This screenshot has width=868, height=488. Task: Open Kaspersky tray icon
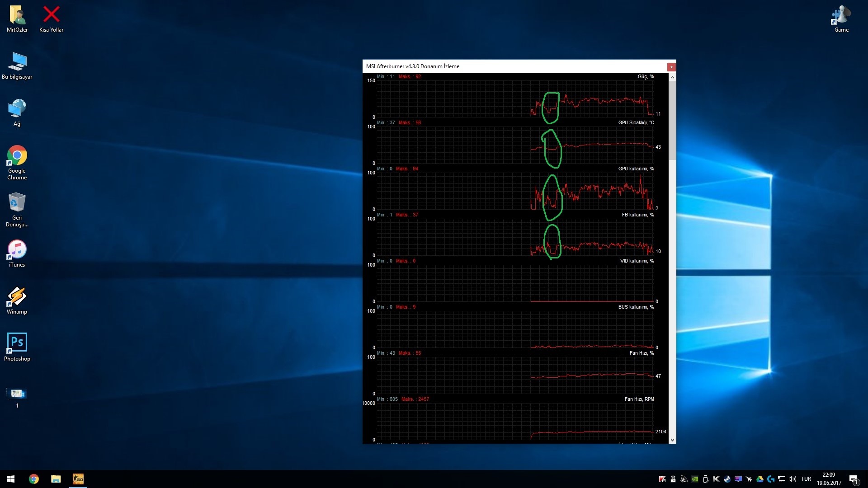[662, 479]
